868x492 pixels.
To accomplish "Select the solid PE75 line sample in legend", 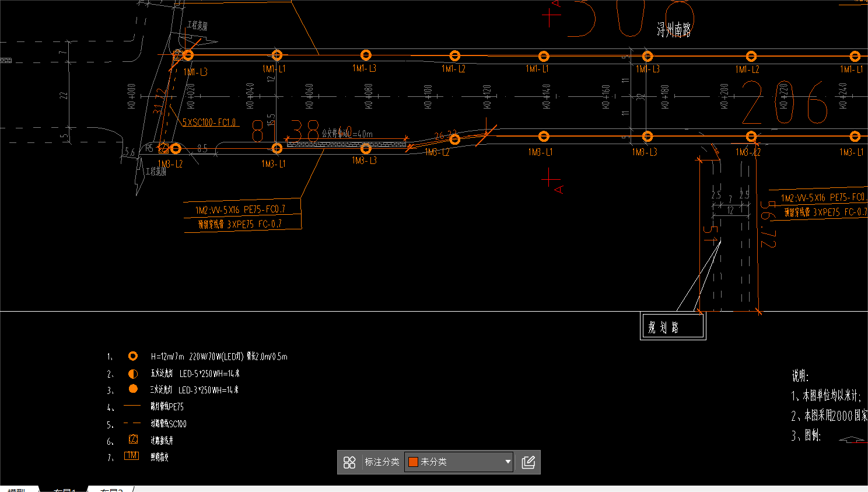I will click(x=132, y=406).
